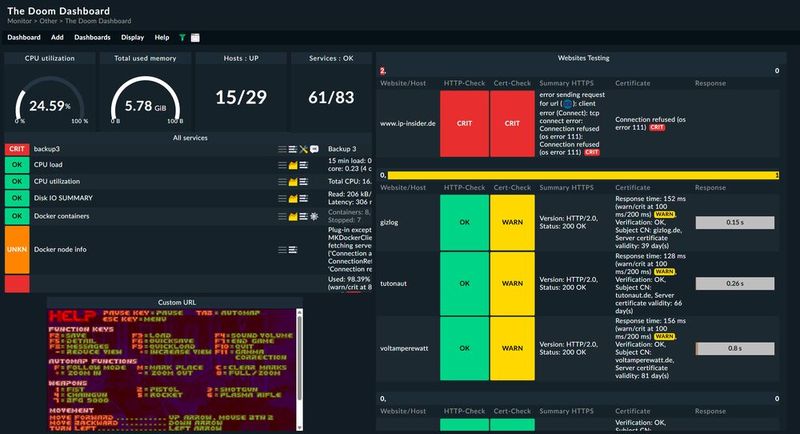Open the Dashboard menu

(x=23, y=37)
